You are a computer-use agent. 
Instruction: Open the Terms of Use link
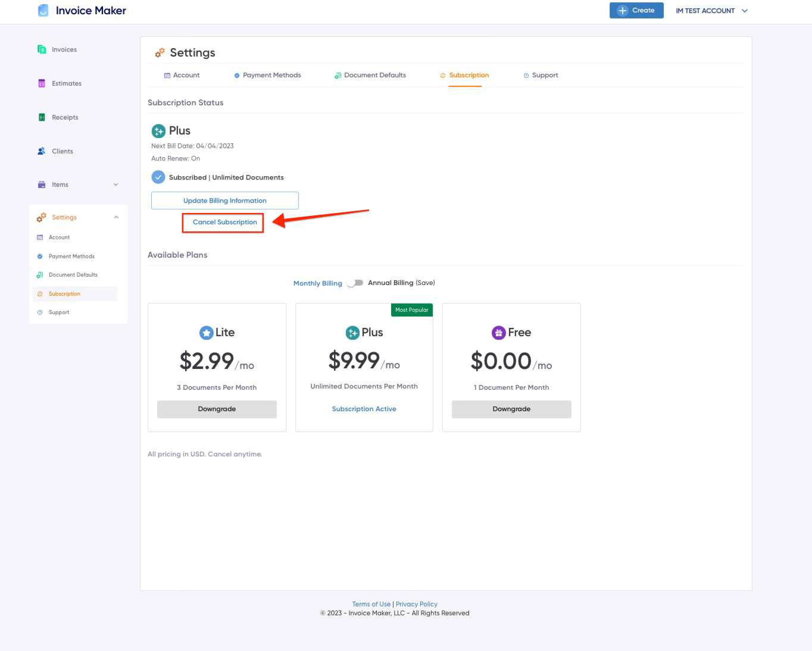click(371, 605)
